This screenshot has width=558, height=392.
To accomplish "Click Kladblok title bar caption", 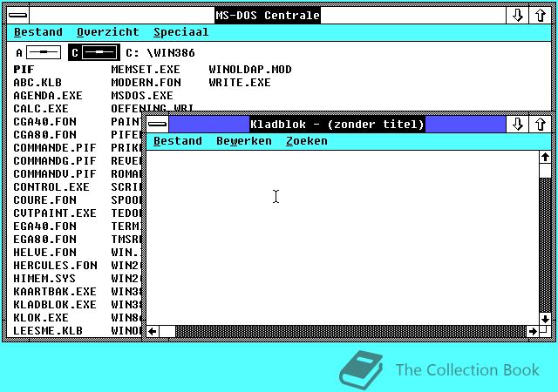I will [x=337, y=125].
